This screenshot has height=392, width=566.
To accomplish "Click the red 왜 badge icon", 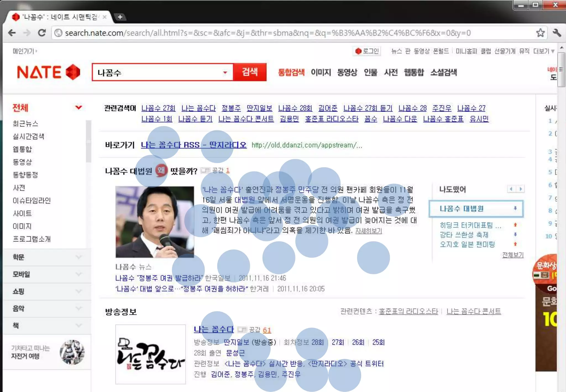I will pyautogui.click(x=161, y=171).
